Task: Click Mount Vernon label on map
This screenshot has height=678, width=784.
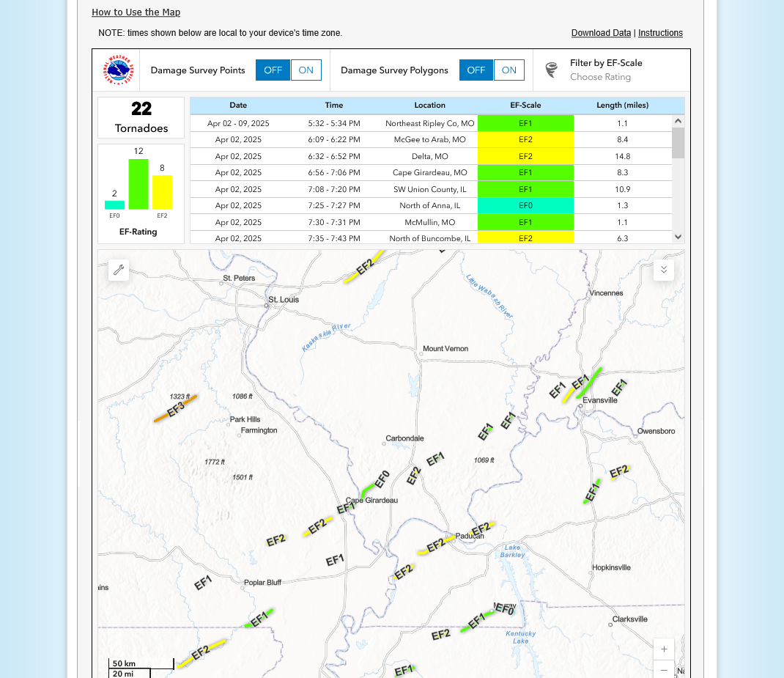Action: (445, 348)
